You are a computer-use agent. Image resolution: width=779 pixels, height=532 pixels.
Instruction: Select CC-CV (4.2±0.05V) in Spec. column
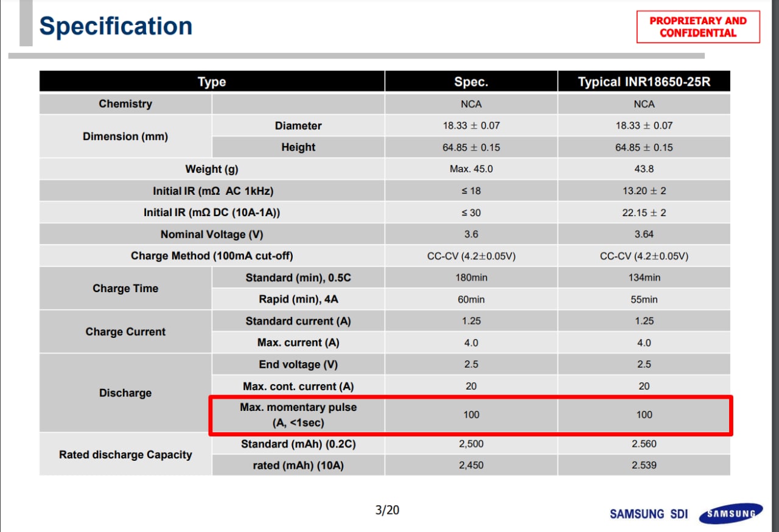pyautogui.click(x=471, y=256)
